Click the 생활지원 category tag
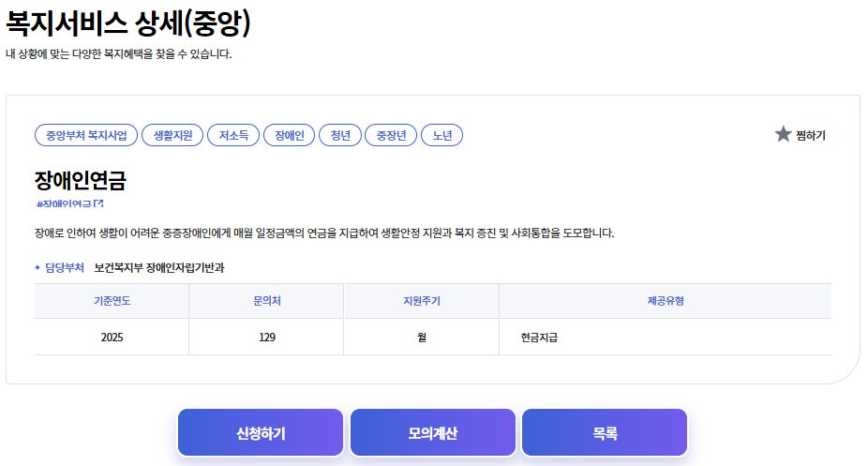The height and width of the screenshot is (466, 868). [x=172, y=136]
